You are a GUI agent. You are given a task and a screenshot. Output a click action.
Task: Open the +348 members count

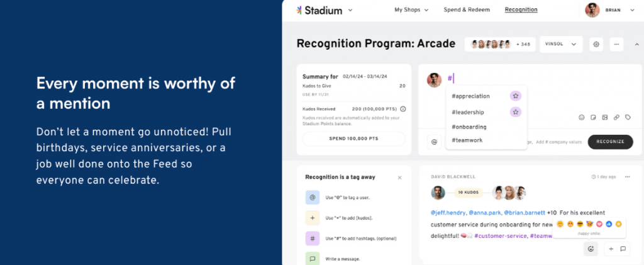coord(523,44)
